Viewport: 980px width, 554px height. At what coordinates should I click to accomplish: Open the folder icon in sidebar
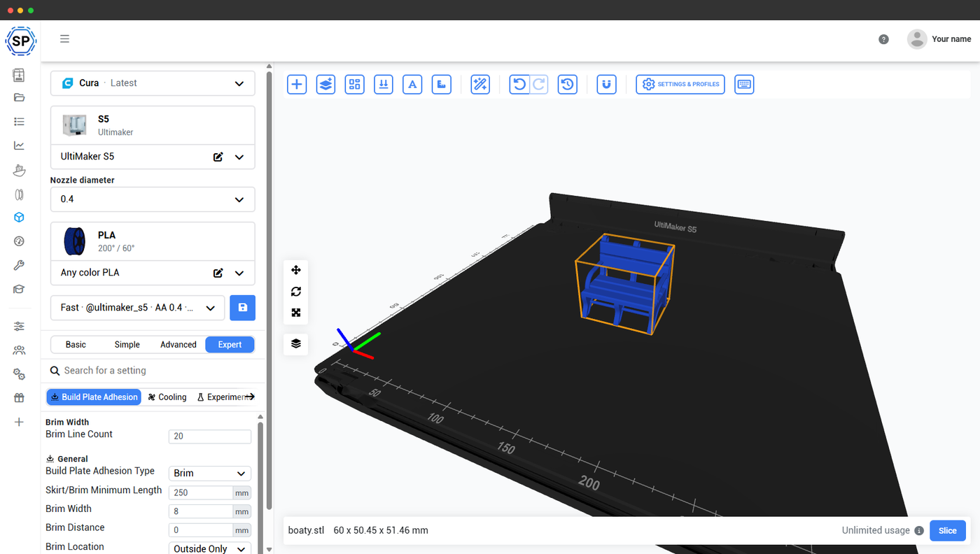pyautogui.click(x=19, y=97)
